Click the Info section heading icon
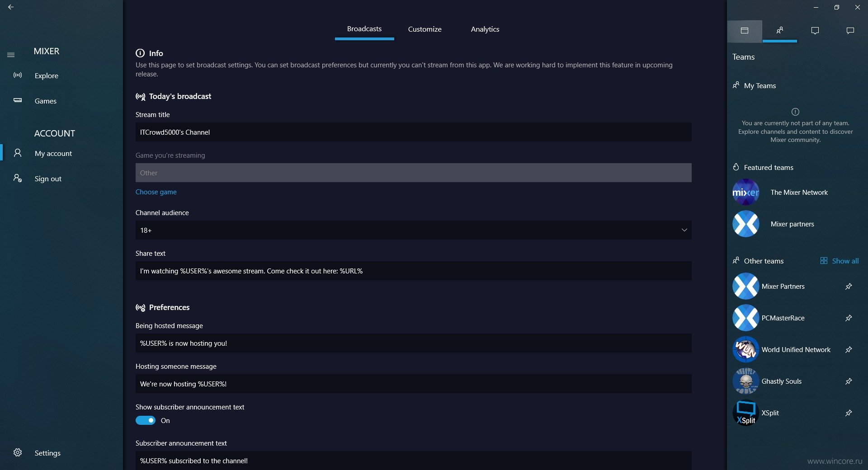This screenshot has width=868, height=470. [140, 53]
